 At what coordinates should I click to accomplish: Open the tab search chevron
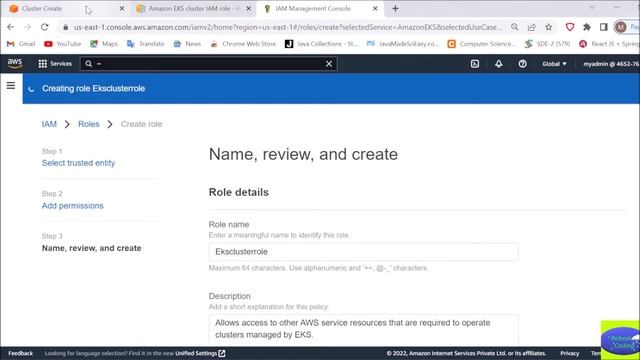592,7
